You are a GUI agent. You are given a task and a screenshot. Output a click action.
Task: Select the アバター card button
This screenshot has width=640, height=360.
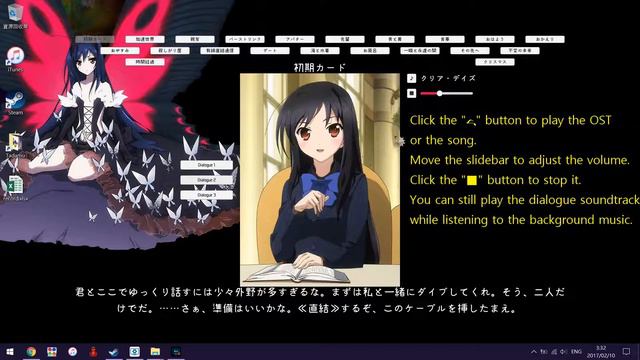(295, 39)
